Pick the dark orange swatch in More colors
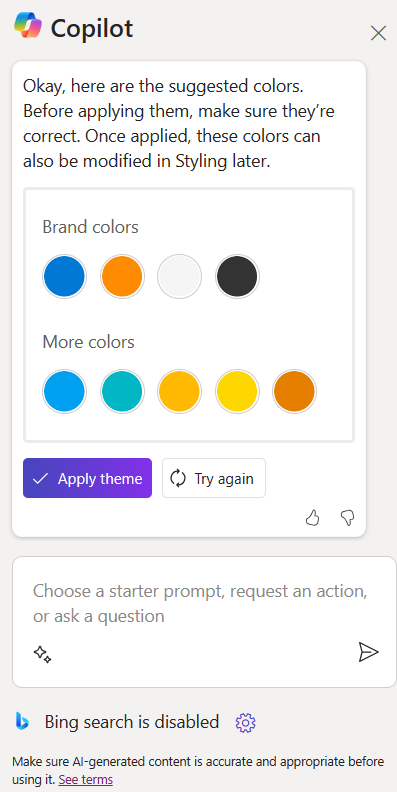 pos(294,391)
